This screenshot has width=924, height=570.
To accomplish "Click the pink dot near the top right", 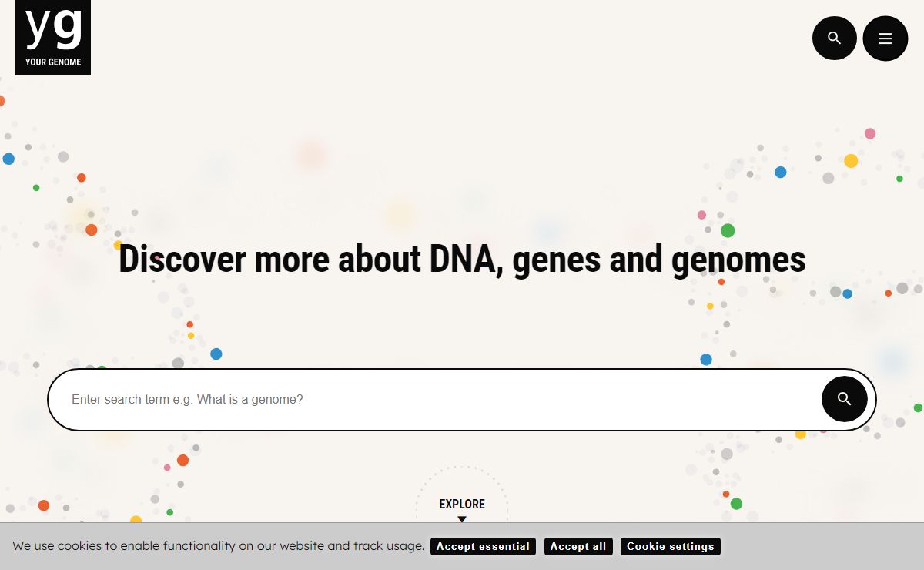I will point(870,133).
